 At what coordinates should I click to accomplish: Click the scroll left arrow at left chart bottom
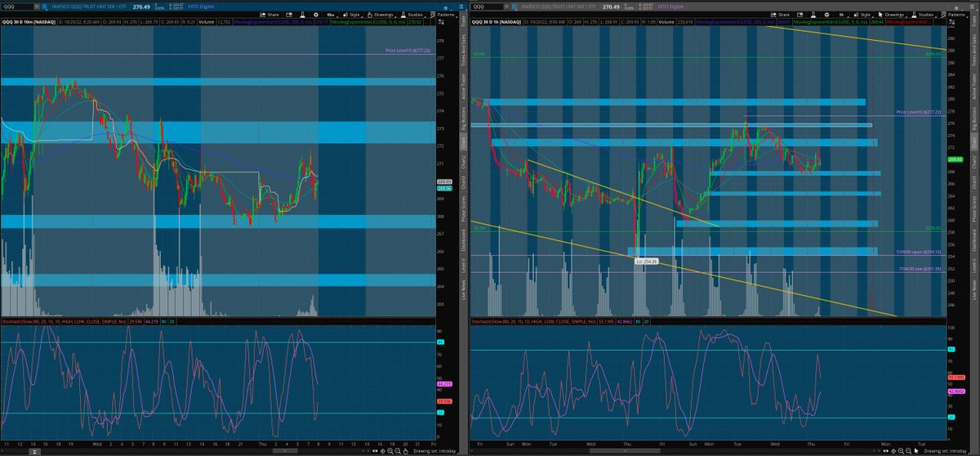tap(4, 451)
